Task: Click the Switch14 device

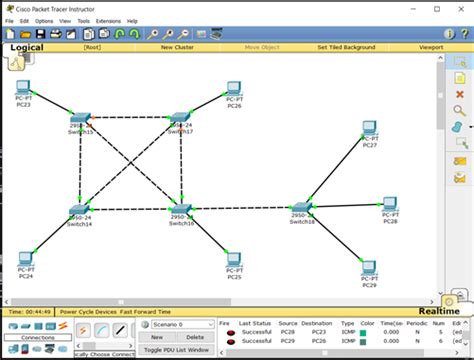Action: (79, 210)
